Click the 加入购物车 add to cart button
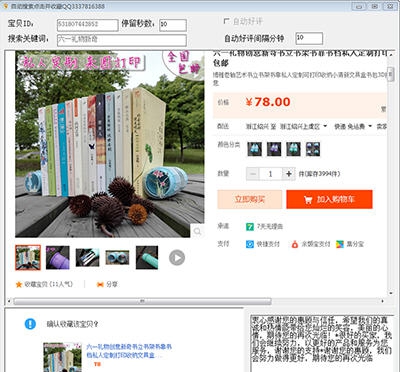This screenshot has height=372, width=400. tap(329, 199)
